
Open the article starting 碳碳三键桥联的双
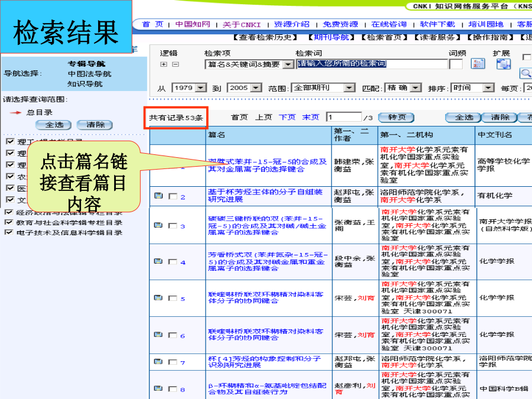point(267,226)
